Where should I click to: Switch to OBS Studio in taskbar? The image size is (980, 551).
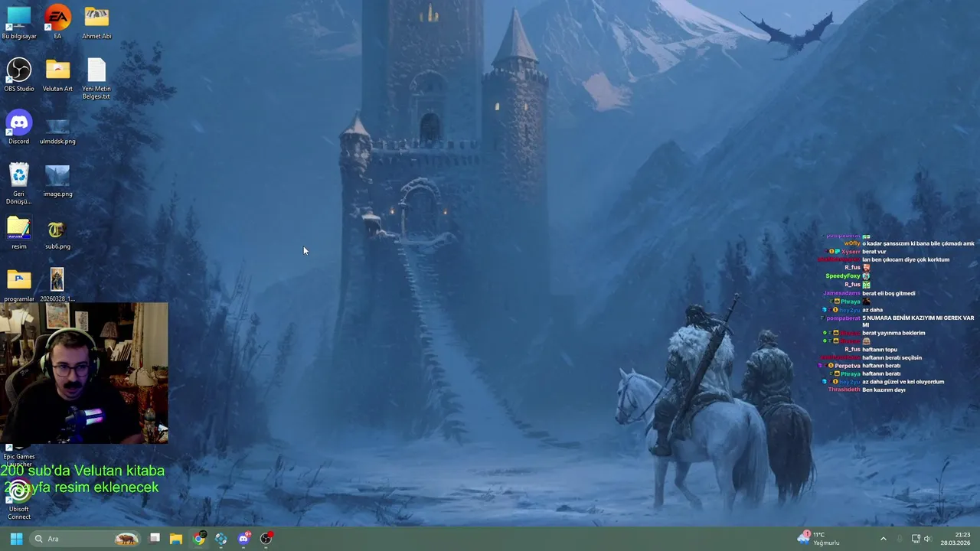point(266,539)
